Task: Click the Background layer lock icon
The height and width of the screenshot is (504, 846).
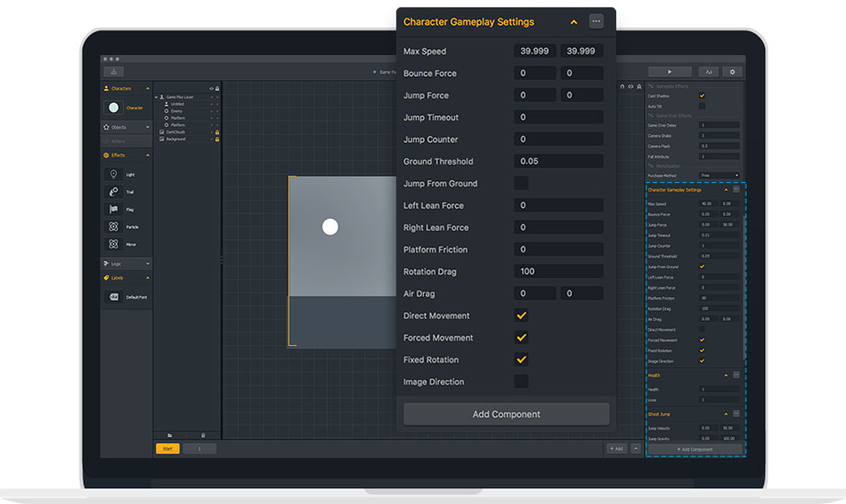Action: (217, 139)
